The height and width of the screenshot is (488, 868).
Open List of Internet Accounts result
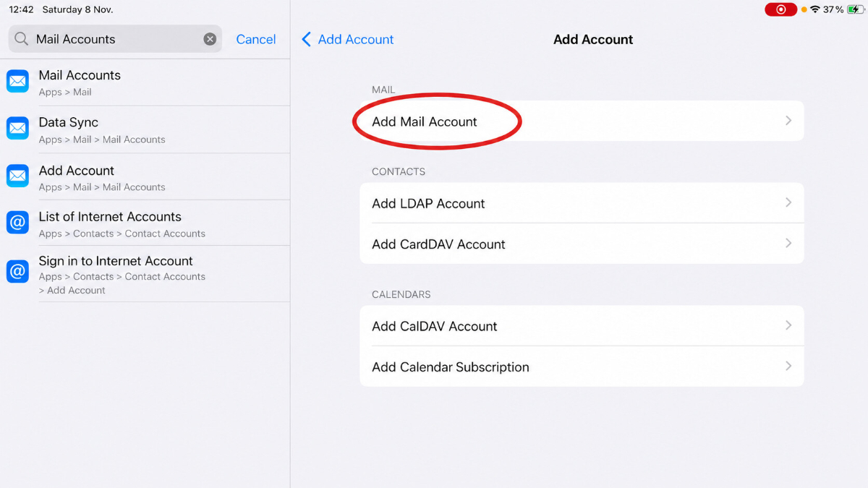pyautogui.click(x=145, y=223)
